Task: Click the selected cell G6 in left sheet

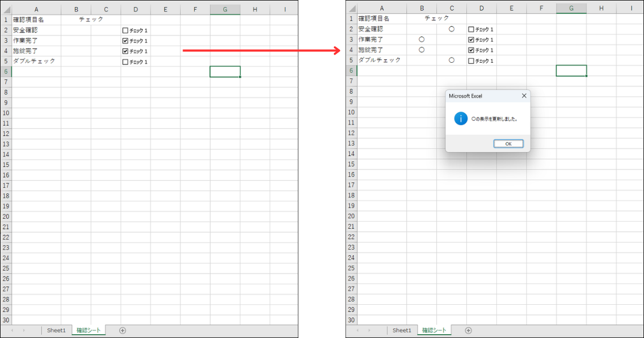Action: [225, 71]
